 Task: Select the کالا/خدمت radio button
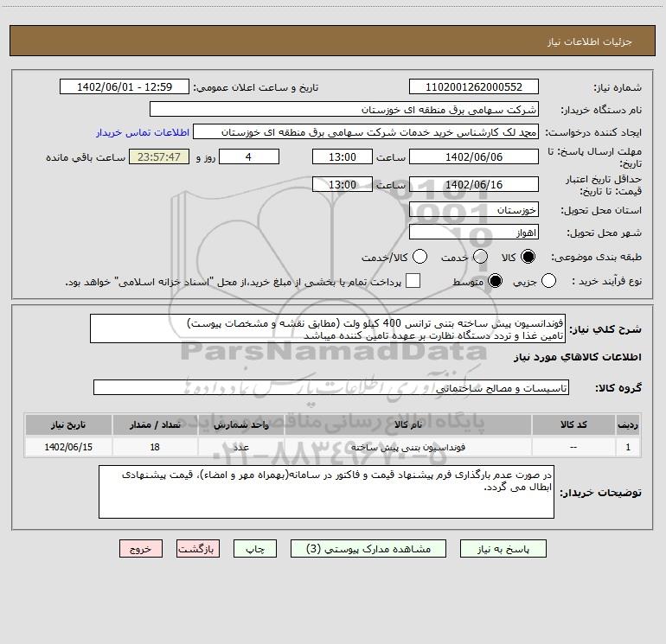(419, 257)
